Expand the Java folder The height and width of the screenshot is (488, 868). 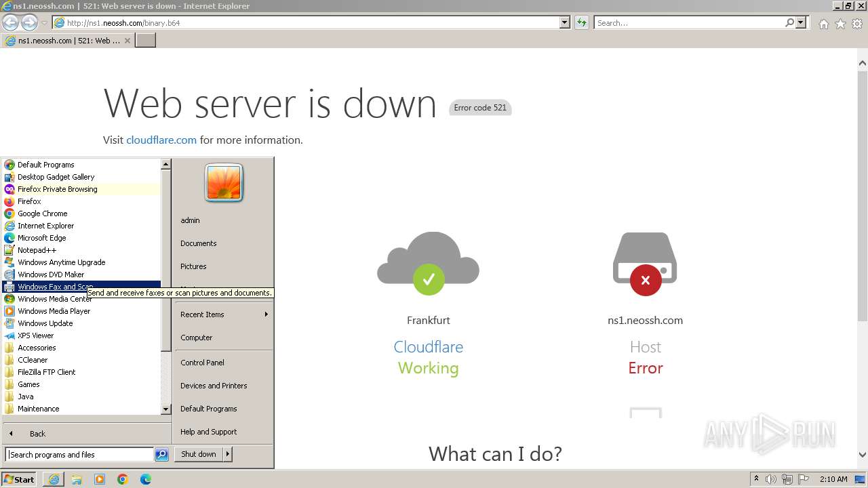click(81, 396)
